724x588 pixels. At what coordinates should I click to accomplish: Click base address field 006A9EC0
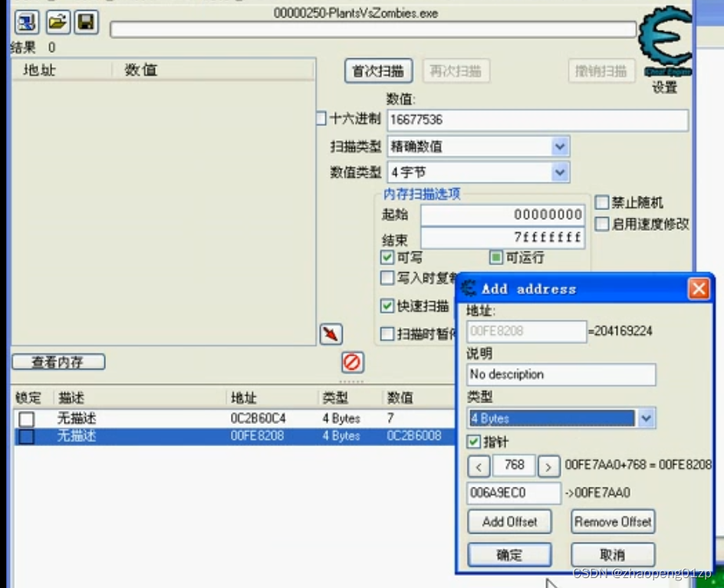pos(514,493)
